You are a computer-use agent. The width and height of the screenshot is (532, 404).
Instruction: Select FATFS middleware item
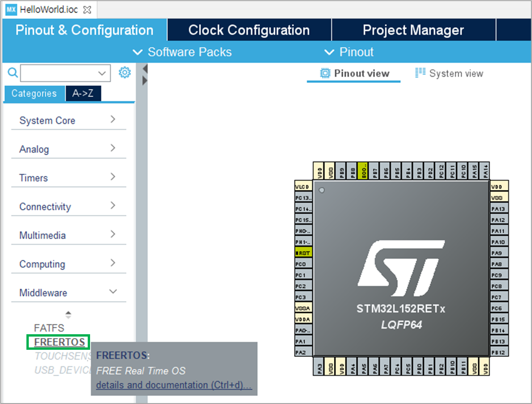(49, 328)
